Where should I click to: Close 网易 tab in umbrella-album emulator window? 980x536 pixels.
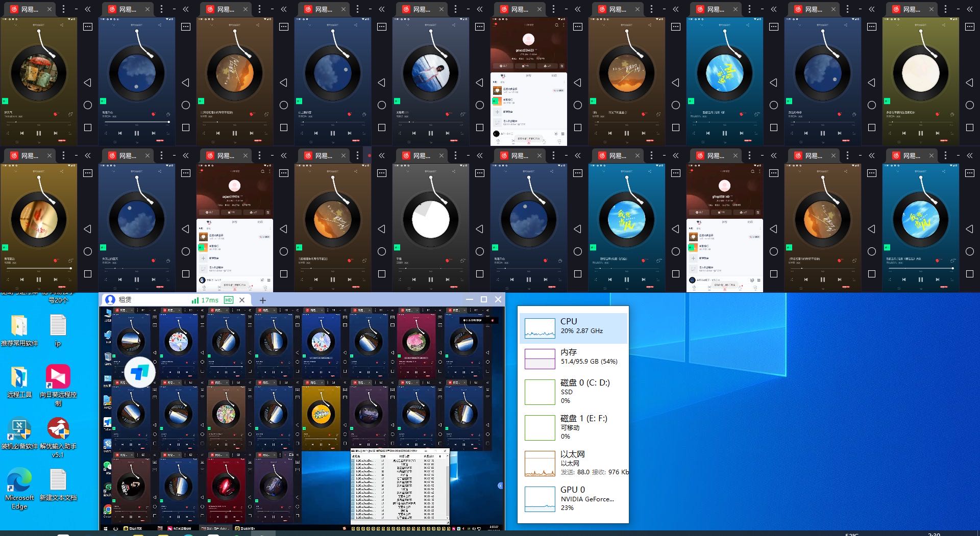pyautogui.click(x=50, y=9)
